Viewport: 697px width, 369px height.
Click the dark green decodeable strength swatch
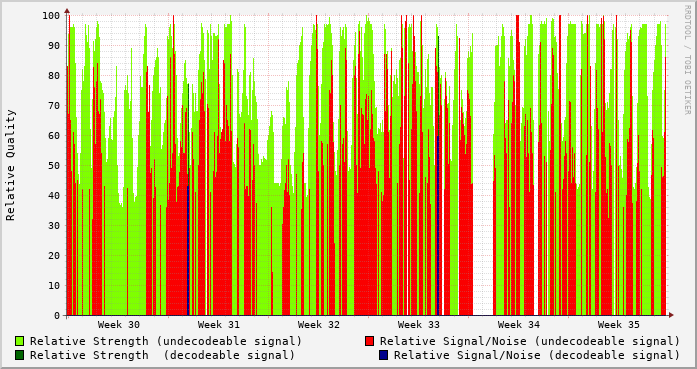(x=19, y=355)
